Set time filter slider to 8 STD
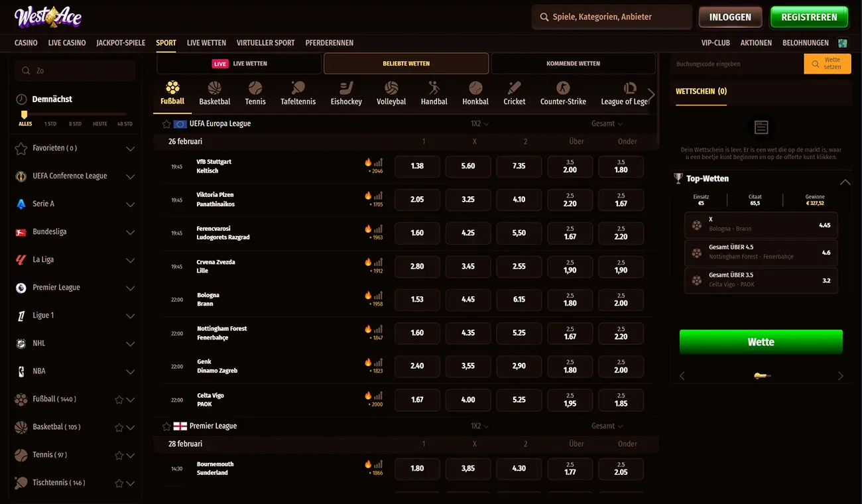Image resolution: width=862 pixels, height=504 pixels. tap(76, 124)
